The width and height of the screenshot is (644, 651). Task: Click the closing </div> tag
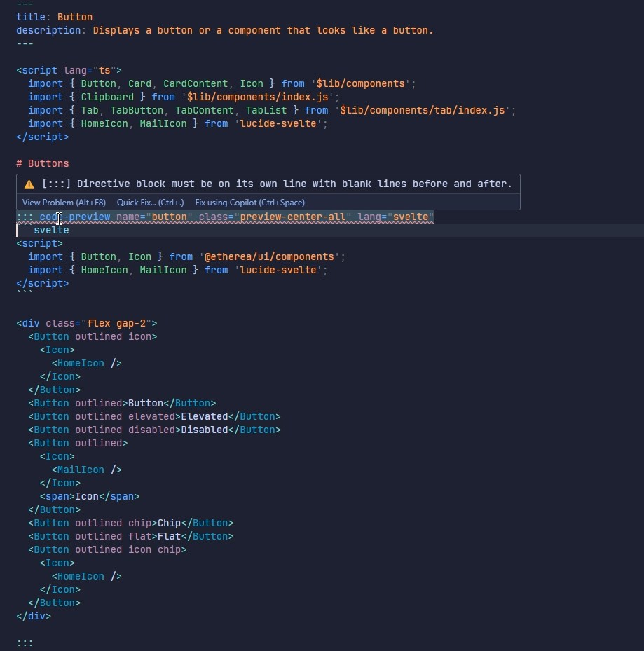click(x=34, y=616)
